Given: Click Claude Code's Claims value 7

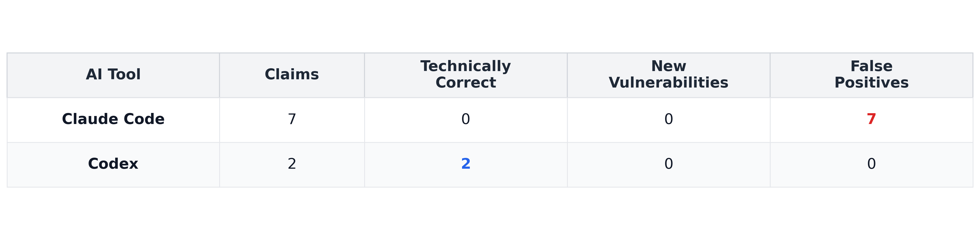Looking at the screenshot, I should [x=292, y=119].
